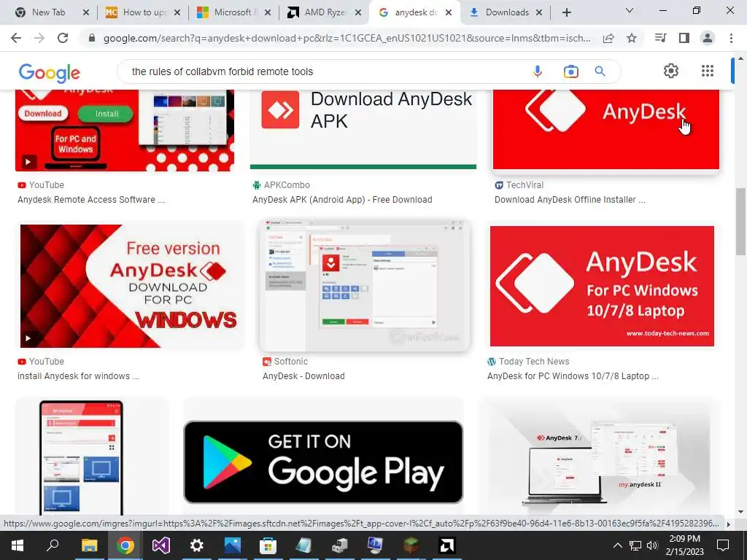Show hidden system tray icons
The height and width of the screenshot is (560, 747).
[x=617, y=545]
